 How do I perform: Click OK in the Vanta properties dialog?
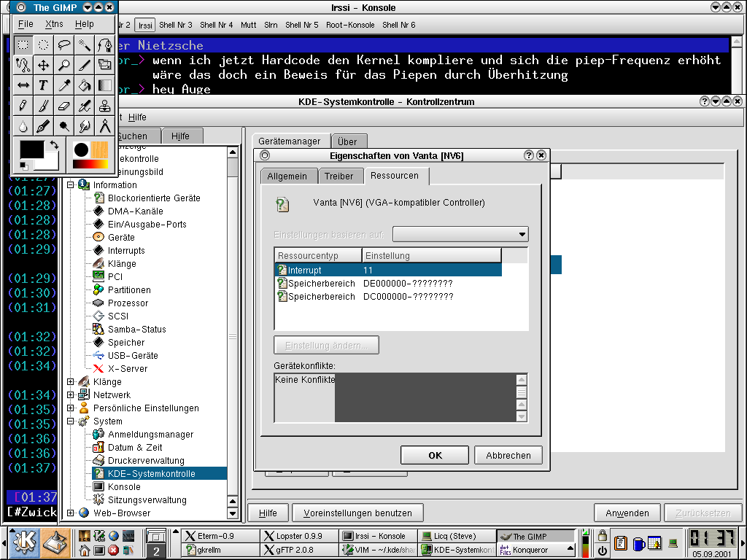[435, 455]
